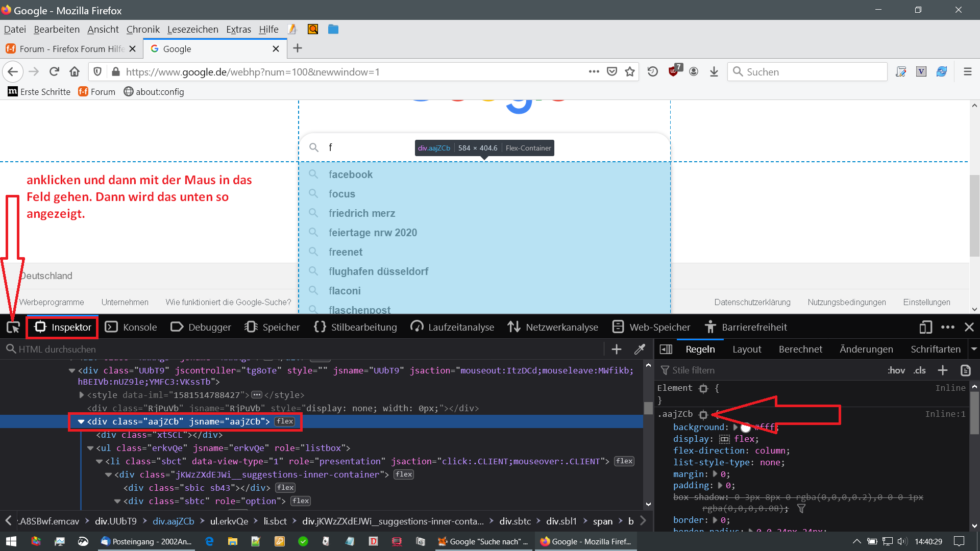This screenshot has width=980, height=551.
Task: Collapse the div.aajZCb tree node
Action: pos(81,421)
